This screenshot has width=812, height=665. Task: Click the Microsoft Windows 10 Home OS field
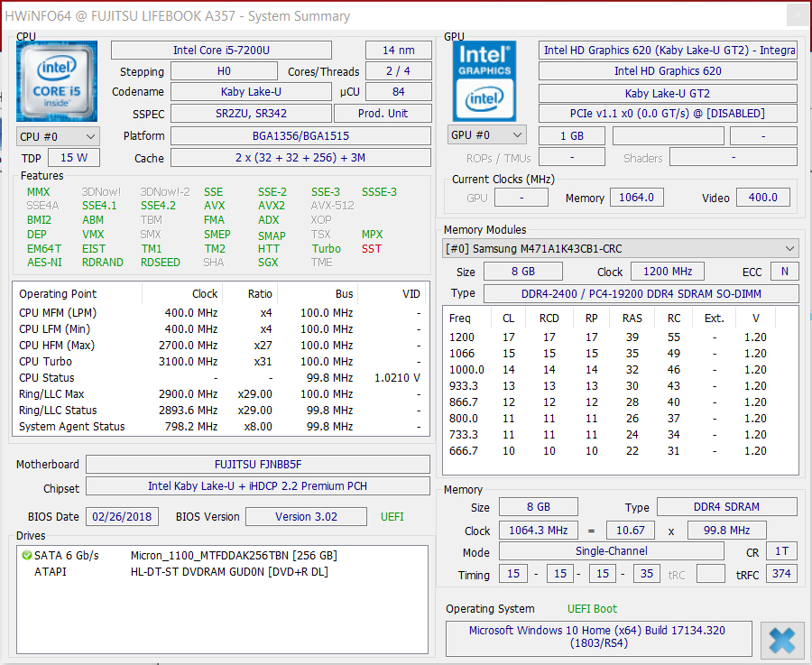point(599,637)
